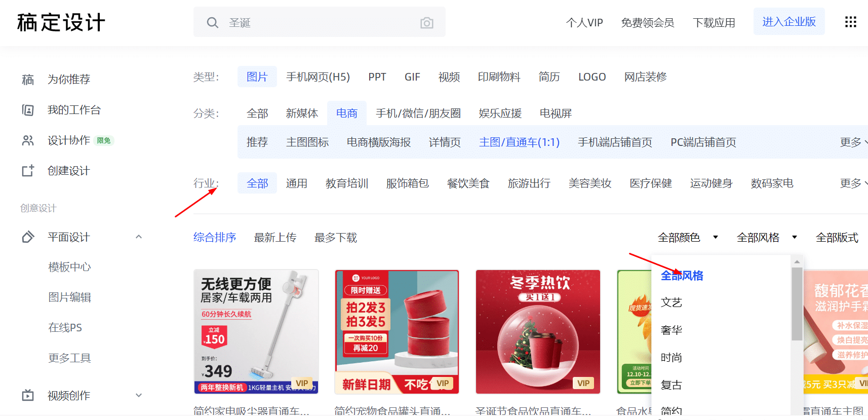Select the 图片 type tab
Viewport: 868px width, 420px height.
(x=257, y=77)
